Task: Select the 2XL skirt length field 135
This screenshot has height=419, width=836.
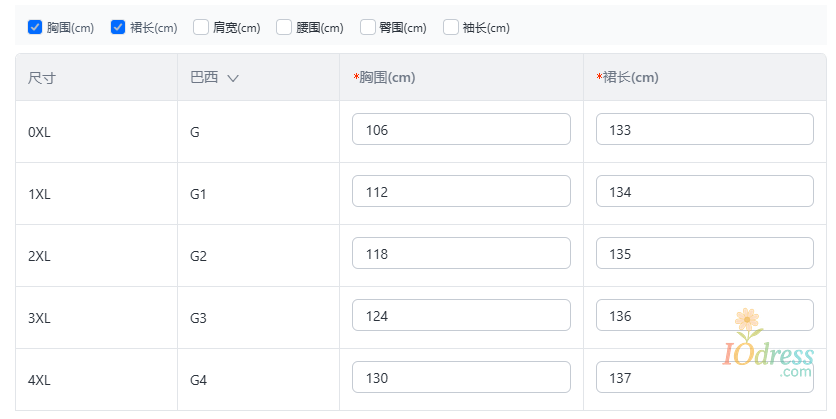Action: pos(705,253)
